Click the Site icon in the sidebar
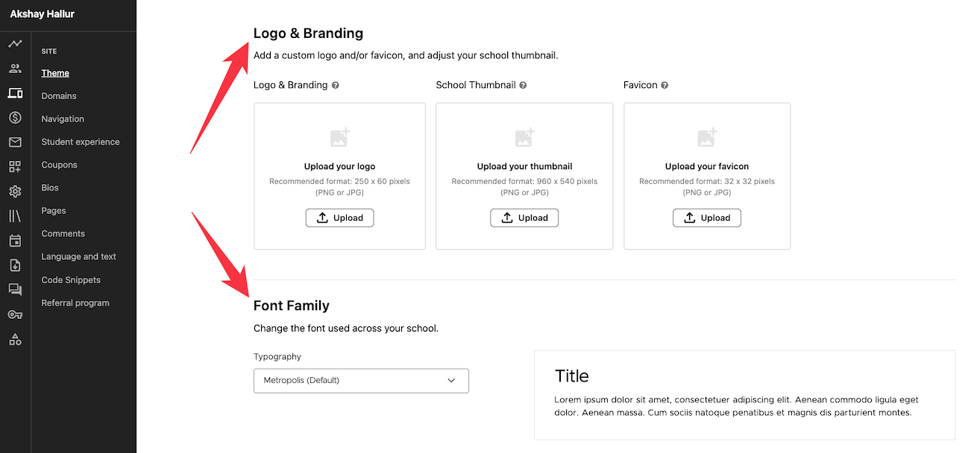This screenshot has width=980, height=453. (x=15, y=92)
